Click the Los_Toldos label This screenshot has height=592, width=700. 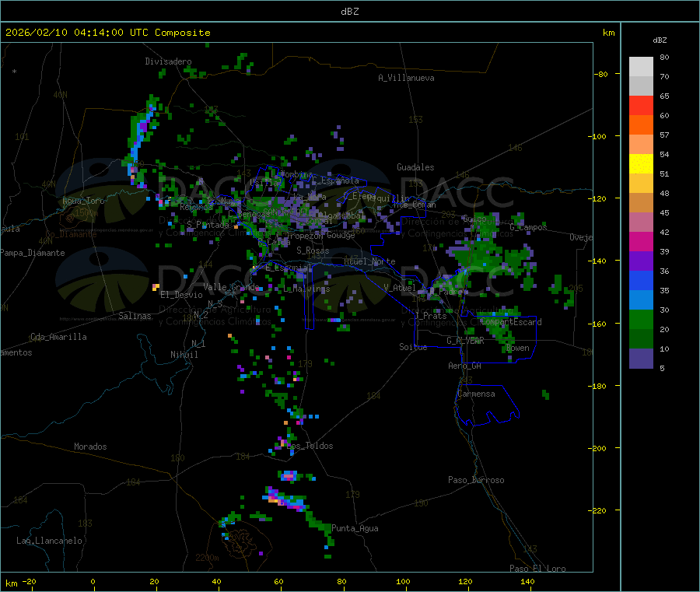[x=310, y=446]
